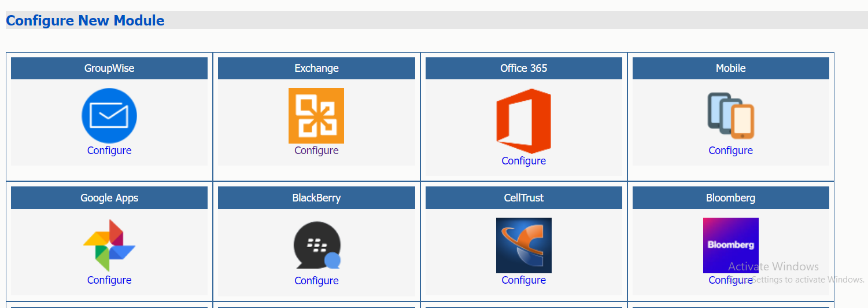The width and height of the screenshot is (868, 308).
Task: Open Configure link under GroupWise
Action: [x=109, y=151]
